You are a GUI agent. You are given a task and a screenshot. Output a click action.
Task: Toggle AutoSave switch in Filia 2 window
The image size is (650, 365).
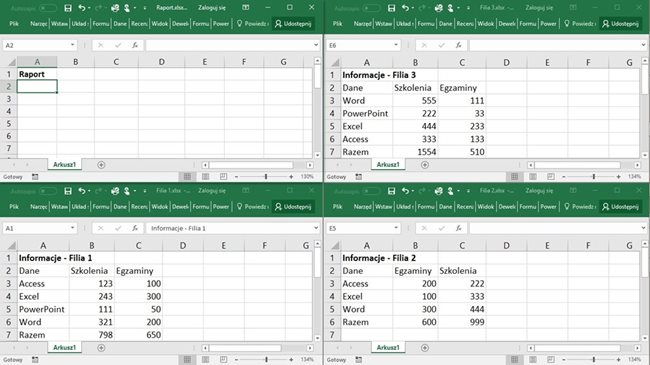click(371, 191)
